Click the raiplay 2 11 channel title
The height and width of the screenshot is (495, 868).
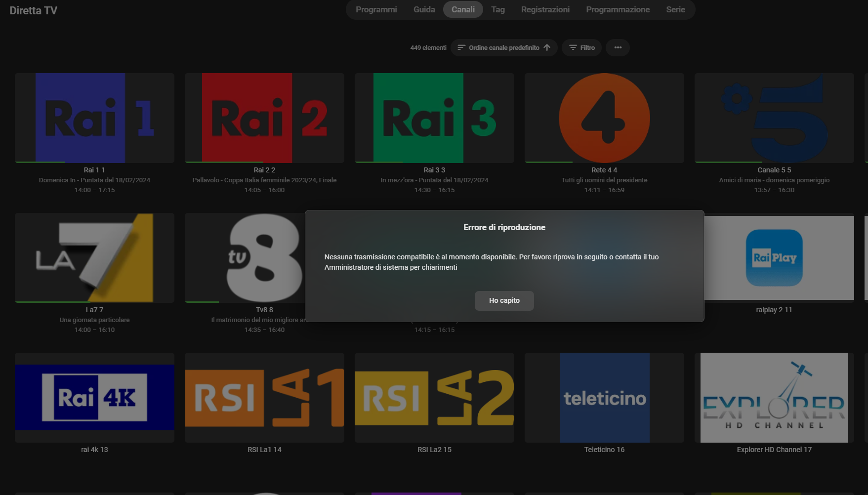(x=774, y=310)
